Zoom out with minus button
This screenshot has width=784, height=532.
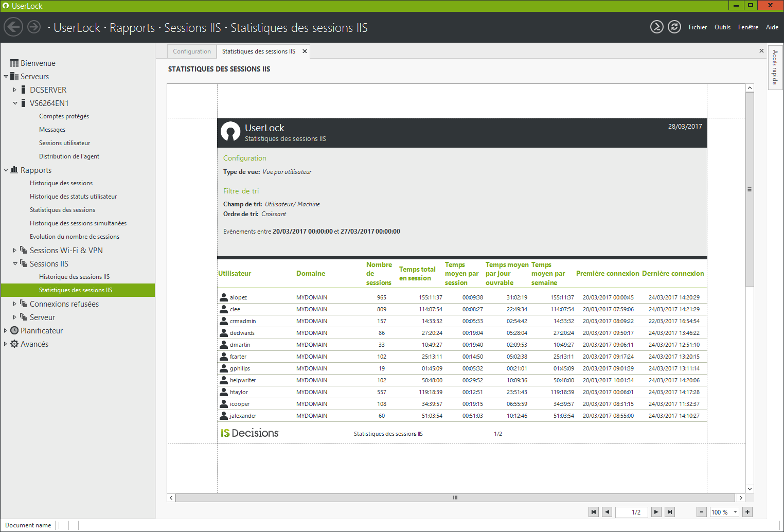[702, 512]
